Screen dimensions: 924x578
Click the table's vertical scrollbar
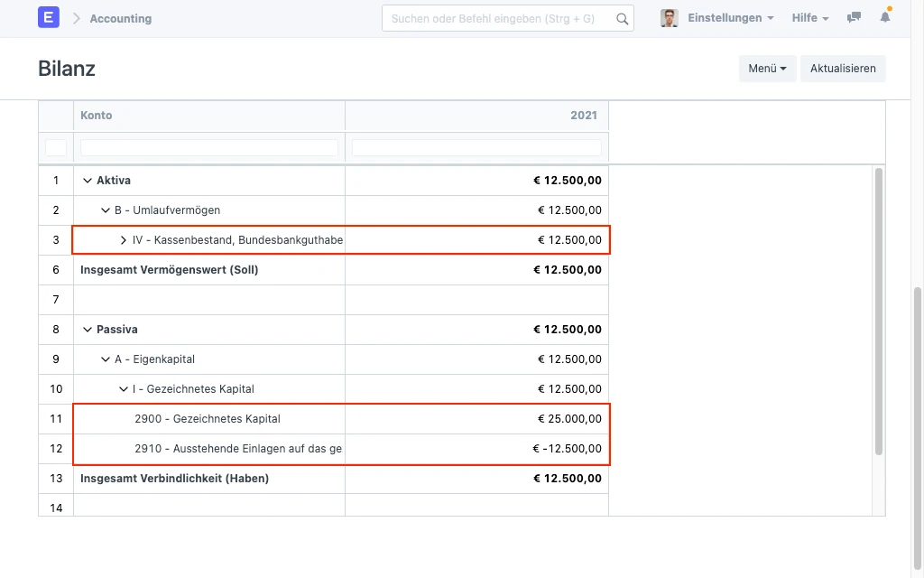877,311
